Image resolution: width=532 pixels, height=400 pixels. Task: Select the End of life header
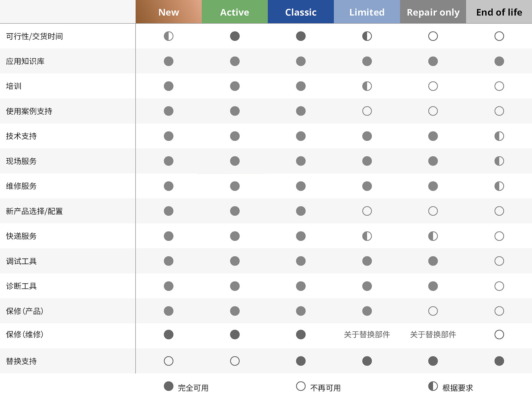coord(499,12)
